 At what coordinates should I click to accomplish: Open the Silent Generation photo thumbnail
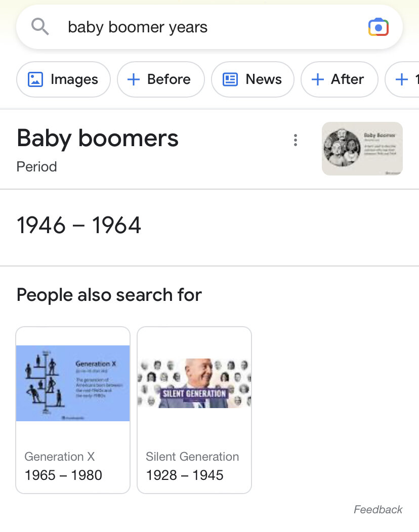click(194, 383)
